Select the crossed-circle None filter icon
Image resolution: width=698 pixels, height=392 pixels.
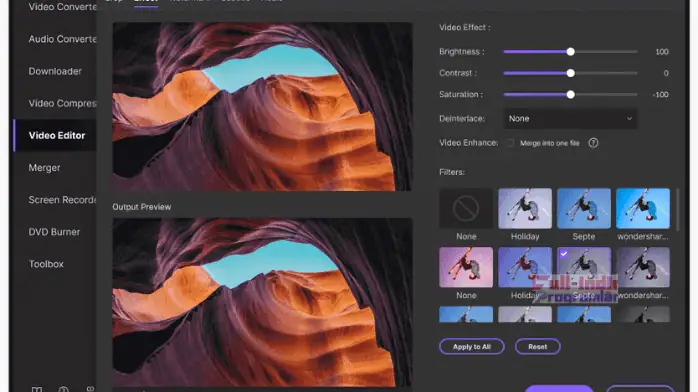pos(466,208)
